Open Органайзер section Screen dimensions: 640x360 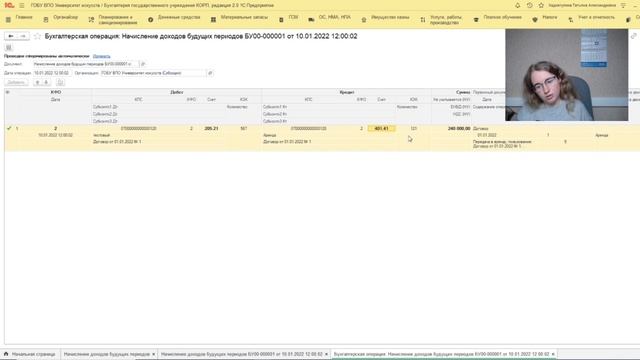coord(66,17)
